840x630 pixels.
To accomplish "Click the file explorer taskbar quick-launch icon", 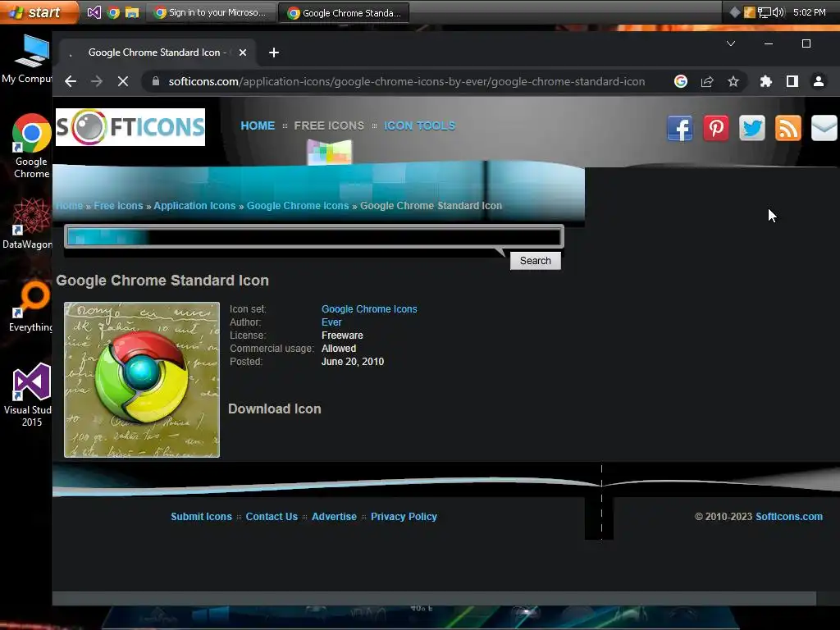I will click(x=132, y=12).
